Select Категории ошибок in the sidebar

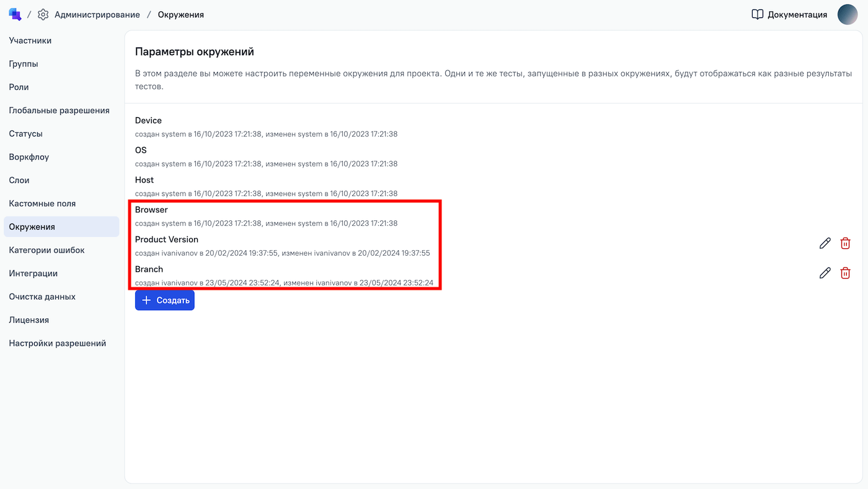coord(46,250)
